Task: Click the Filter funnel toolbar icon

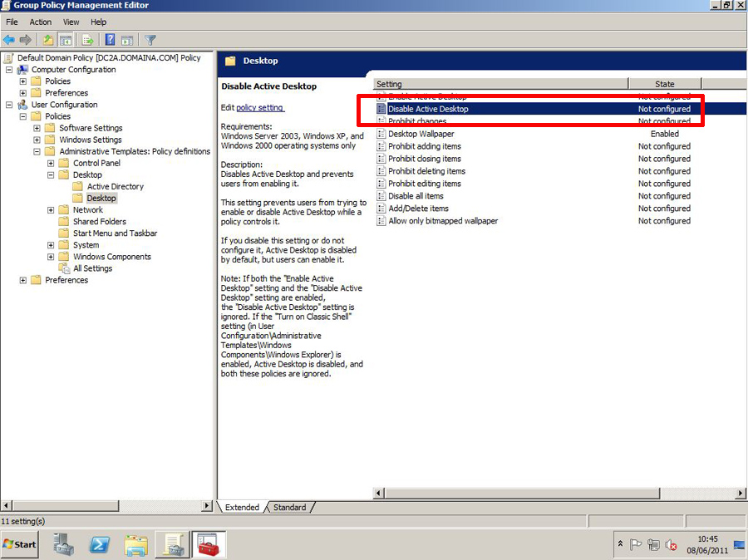Action: pyautogui.click(x=150, y=40)
